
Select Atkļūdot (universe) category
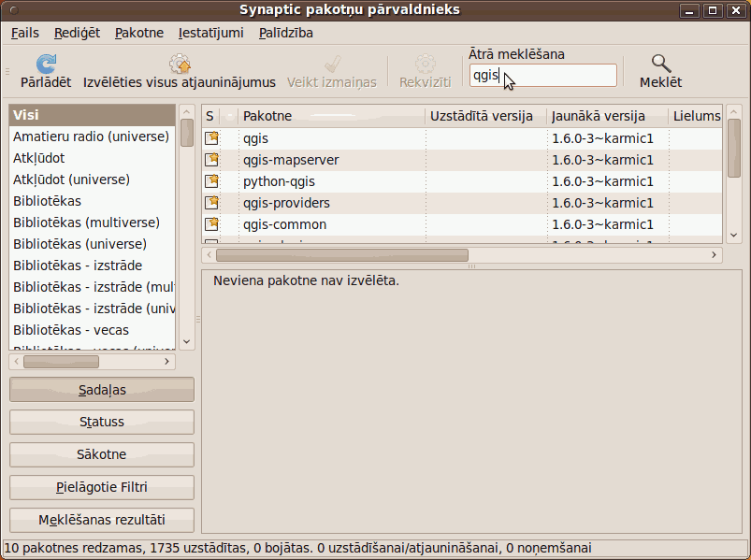[92, 179]
